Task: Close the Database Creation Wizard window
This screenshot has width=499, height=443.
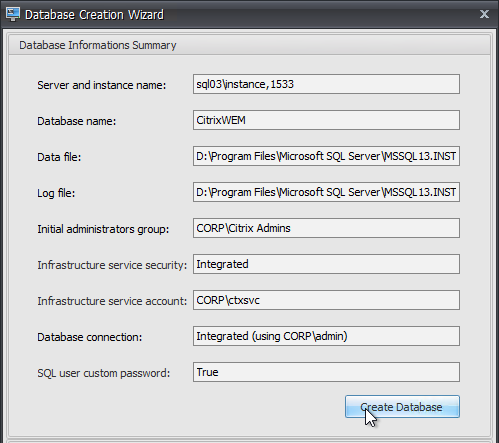Action: [484, 14]
